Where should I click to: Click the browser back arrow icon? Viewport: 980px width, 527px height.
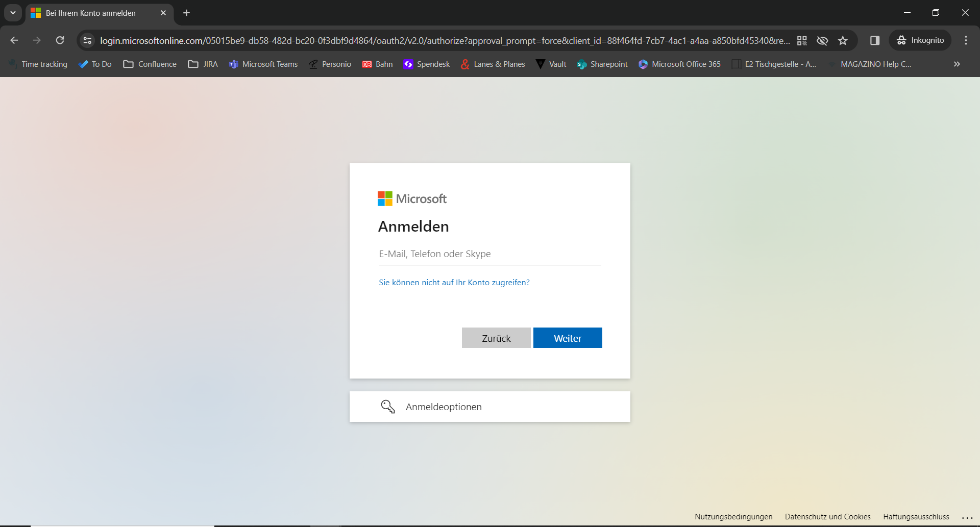[x=14, y=40]
